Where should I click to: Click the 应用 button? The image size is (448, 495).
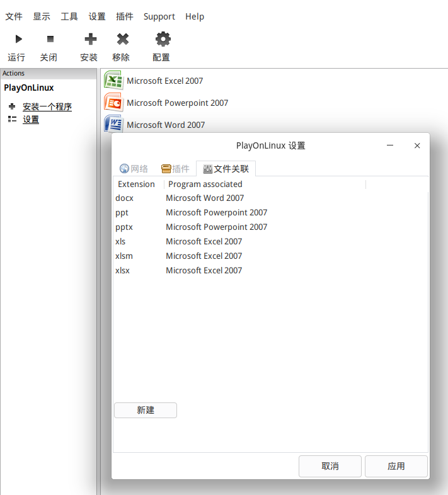tap(396, 466)
